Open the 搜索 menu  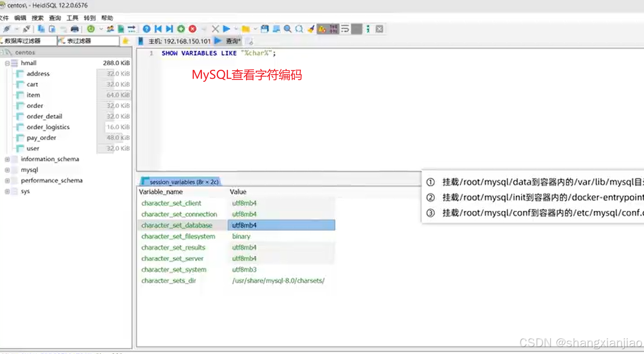click(38, 18)
